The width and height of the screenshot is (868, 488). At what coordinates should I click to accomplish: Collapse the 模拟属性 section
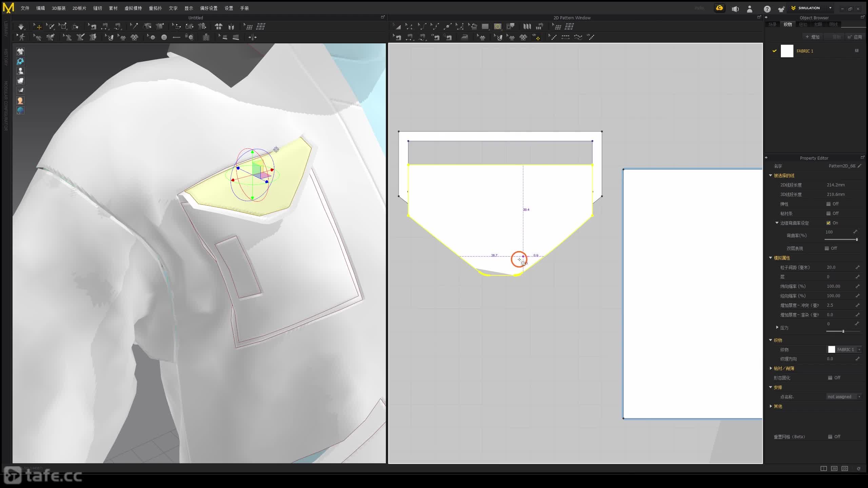coord(770,258)
